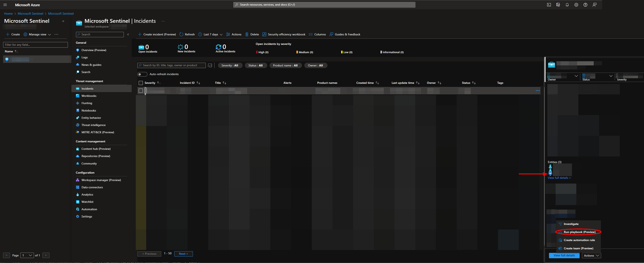Viewport: 644px width, 263px height.
Task: Open Automation in sidebar
Action: tap(89, 209)
